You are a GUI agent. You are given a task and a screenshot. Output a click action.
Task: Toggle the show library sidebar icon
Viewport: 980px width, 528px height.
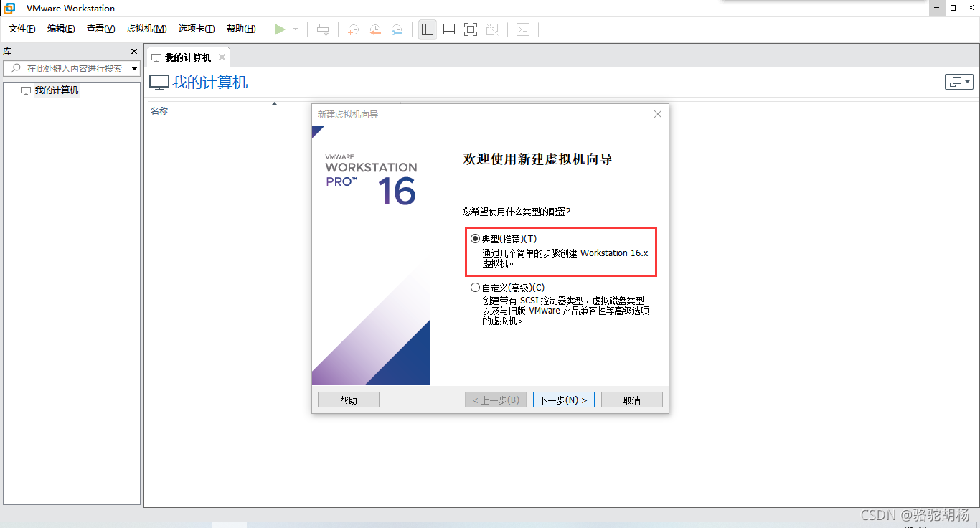pyautogui.click(x=428, y=29)
